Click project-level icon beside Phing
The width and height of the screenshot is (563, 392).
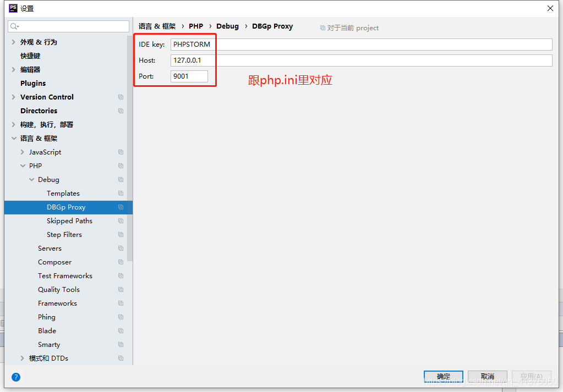pos(121,317)
